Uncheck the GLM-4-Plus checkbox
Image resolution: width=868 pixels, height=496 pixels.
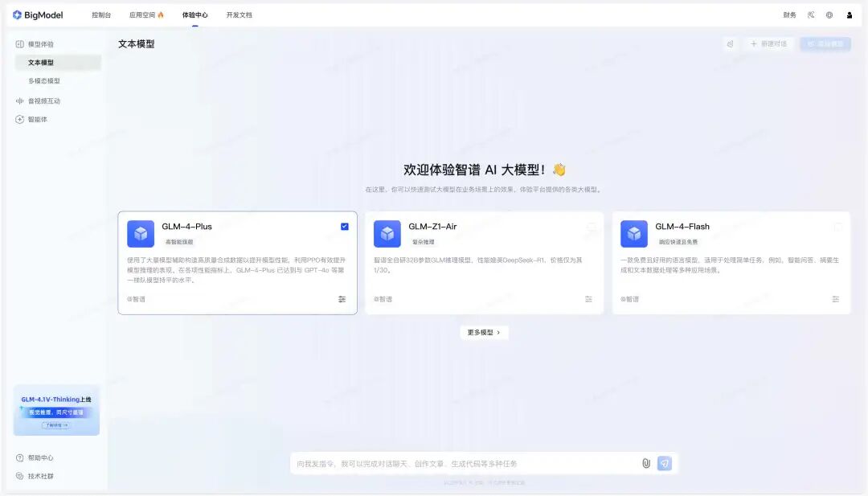pos(344,227)
